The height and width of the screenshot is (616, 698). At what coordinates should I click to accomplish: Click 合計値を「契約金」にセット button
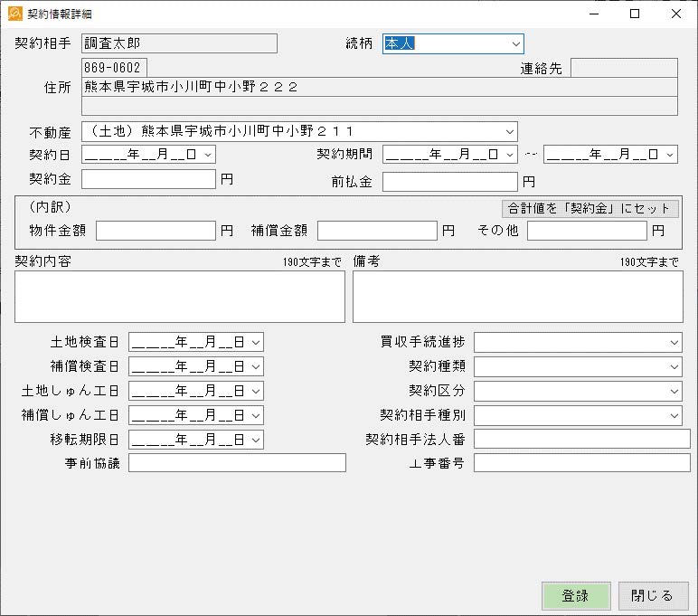click(590, 208)
